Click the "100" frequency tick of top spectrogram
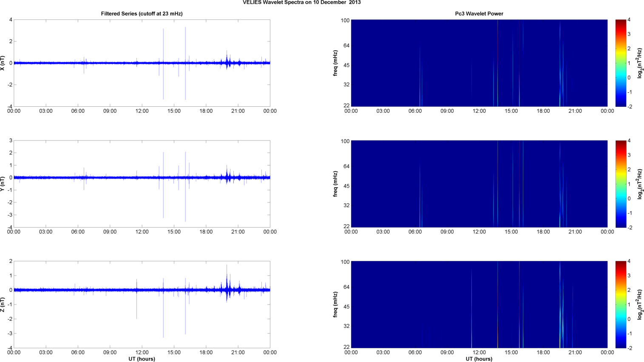Viewport: 644px width, 362px height. coord(345,20)
